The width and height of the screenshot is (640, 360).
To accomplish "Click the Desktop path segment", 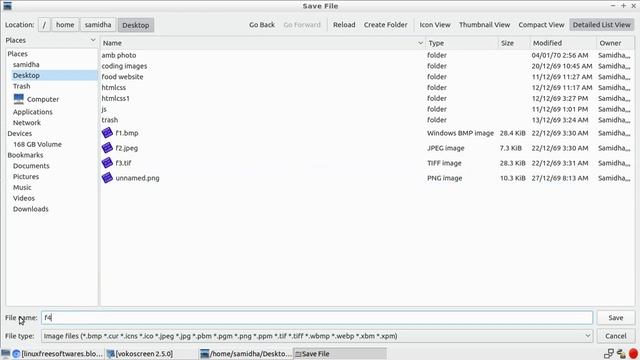I will tap(136, 25).
